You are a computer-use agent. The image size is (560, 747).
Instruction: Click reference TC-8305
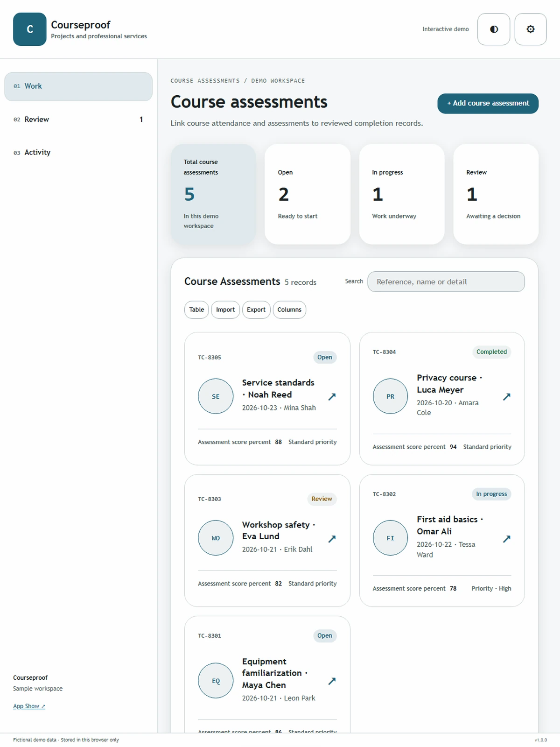coord(210,357)
